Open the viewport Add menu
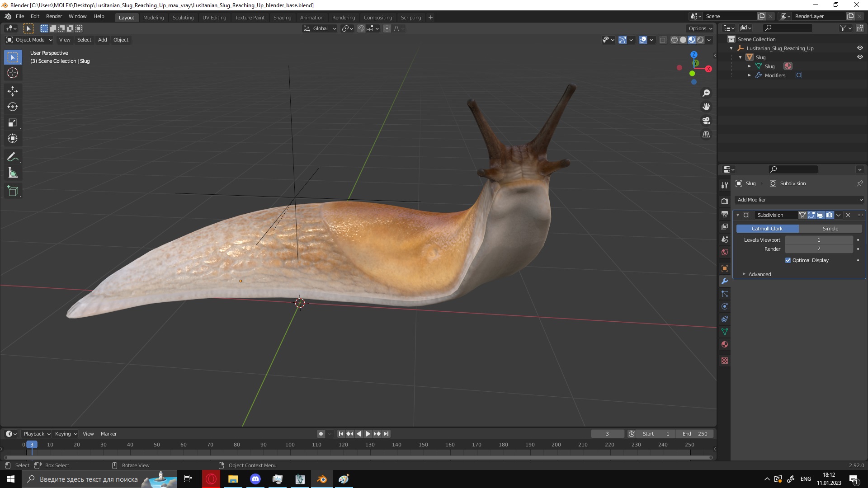The width and height of the screenshot is (868, 488). [103, 40]
